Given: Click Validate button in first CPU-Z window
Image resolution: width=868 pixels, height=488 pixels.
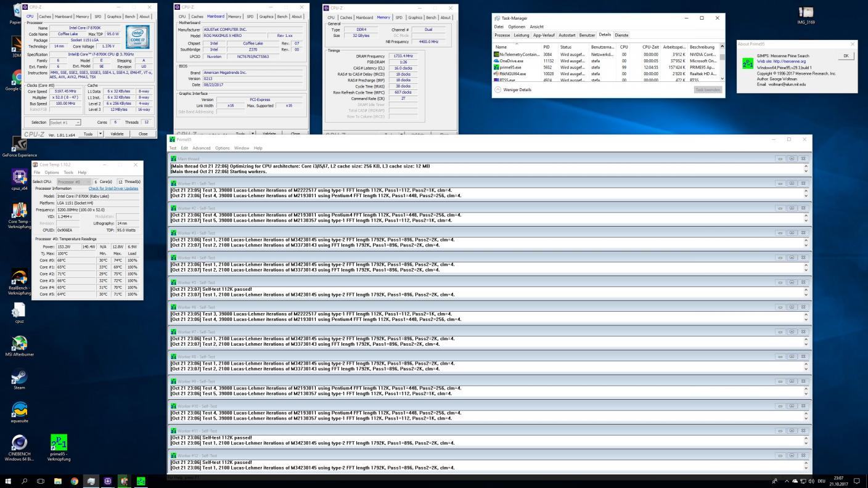Looking at the screenshot, I should tap(117, 134).
